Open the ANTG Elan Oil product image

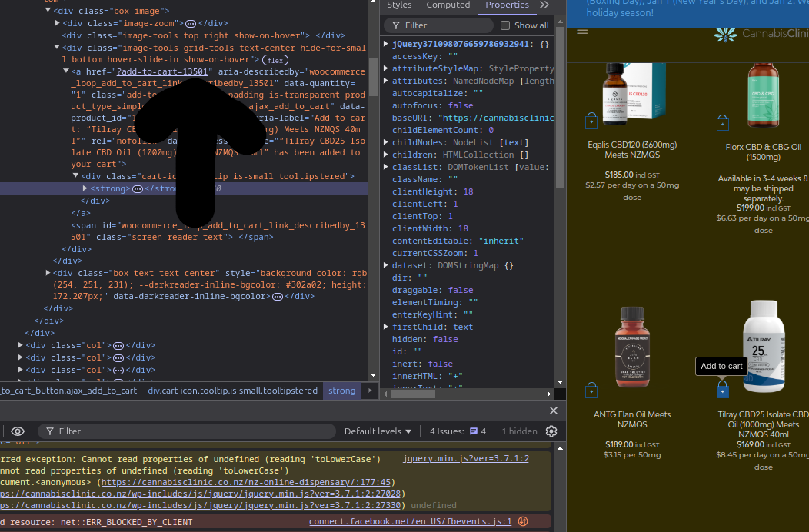click(x=631, y=347)
